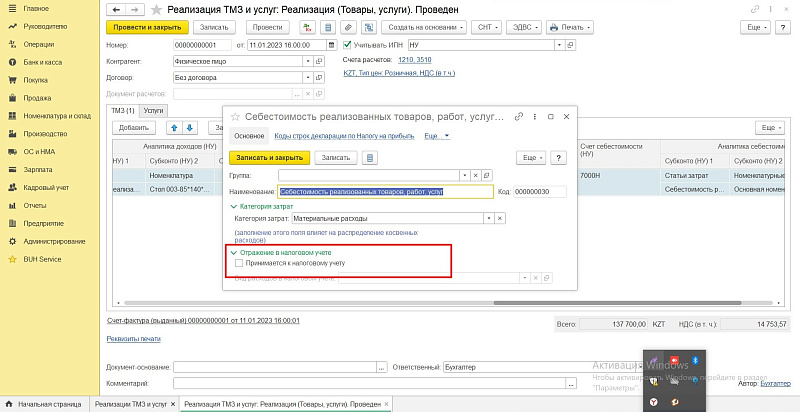This screenshot has width=800, height=412.
Task: Collapse the Отражение в налоговом учете section
Action: [233, 252]
